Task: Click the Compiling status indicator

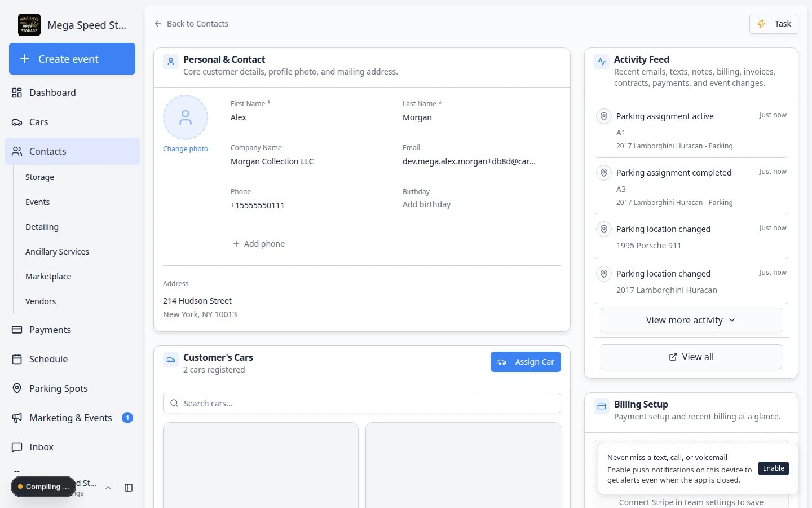Action: point(43,487)
